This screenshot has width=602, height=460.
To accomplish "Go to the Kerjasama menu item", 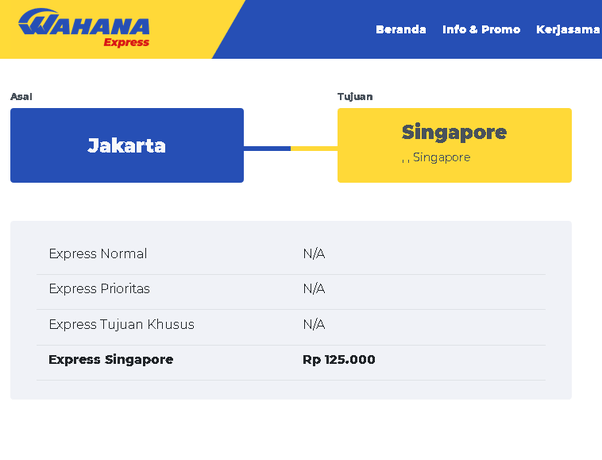I will [x=568, y=30].
